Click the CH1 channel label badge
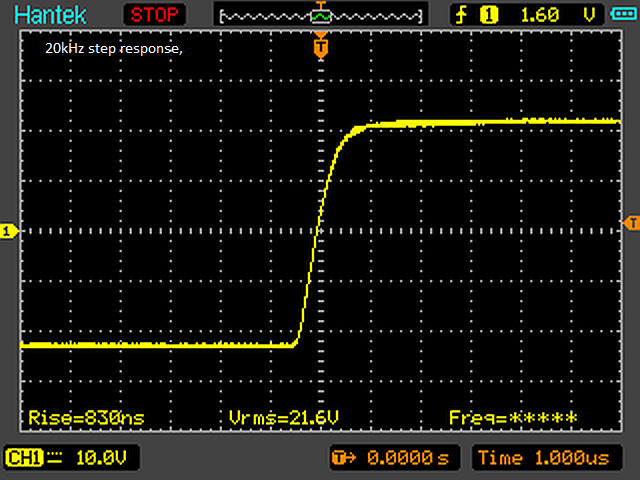Viewport: 640px width, 480px height. (x=24, y=458)
